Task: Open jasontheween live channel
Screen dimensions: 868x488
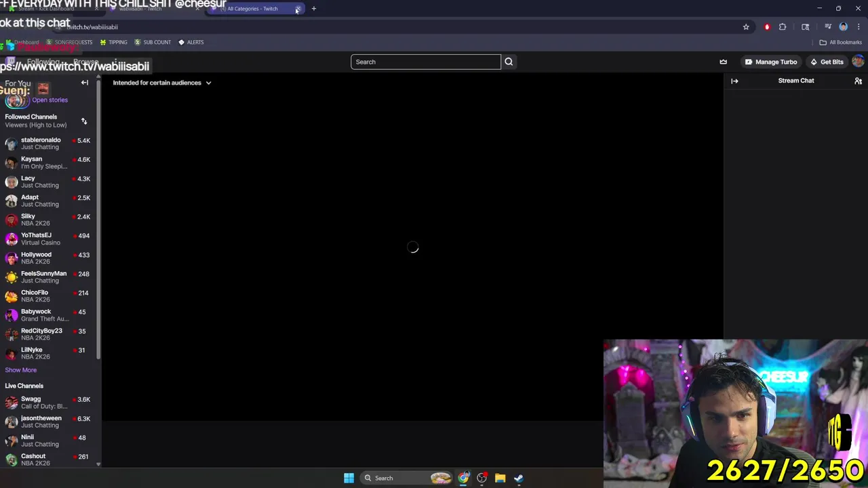Action: pos(49,422)
